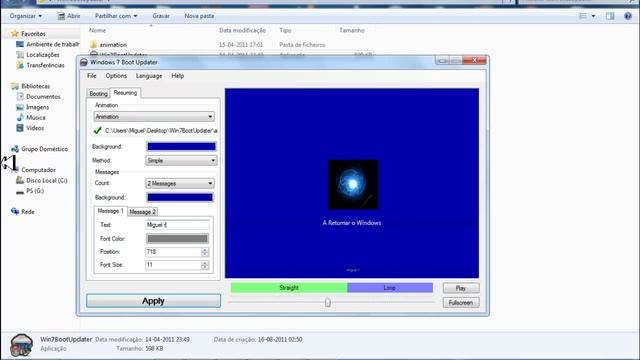Click the animation preview thumbnail
This screenshot has width=640, height=360.
(x=353, y=184)
